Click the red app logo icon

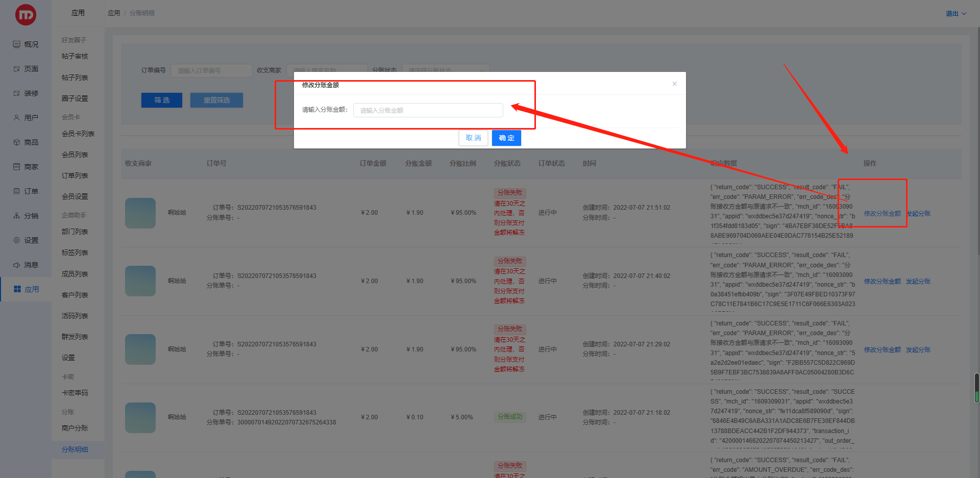pyautogui.click(x=26, y=15)
